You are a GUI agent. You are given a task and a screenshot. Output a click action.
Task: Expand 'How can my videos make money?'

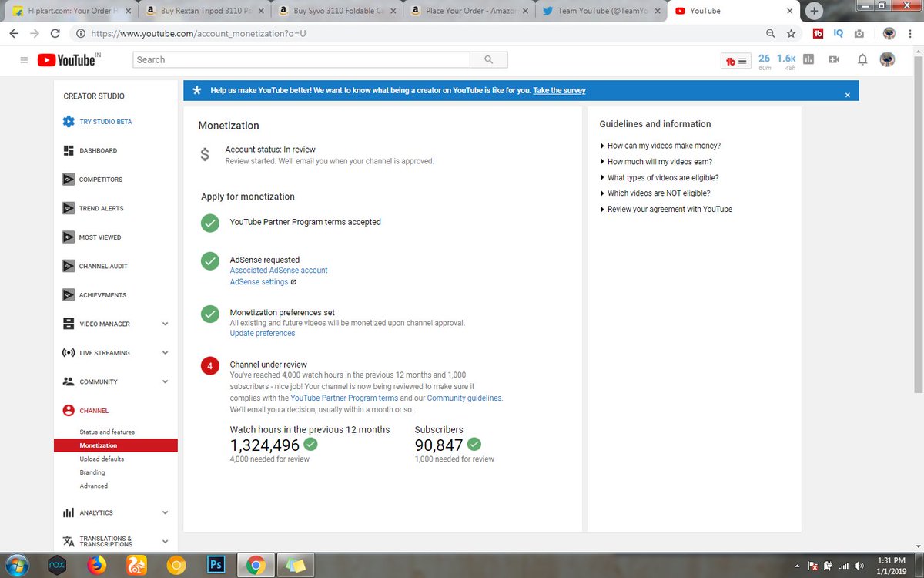coord(664,146)
